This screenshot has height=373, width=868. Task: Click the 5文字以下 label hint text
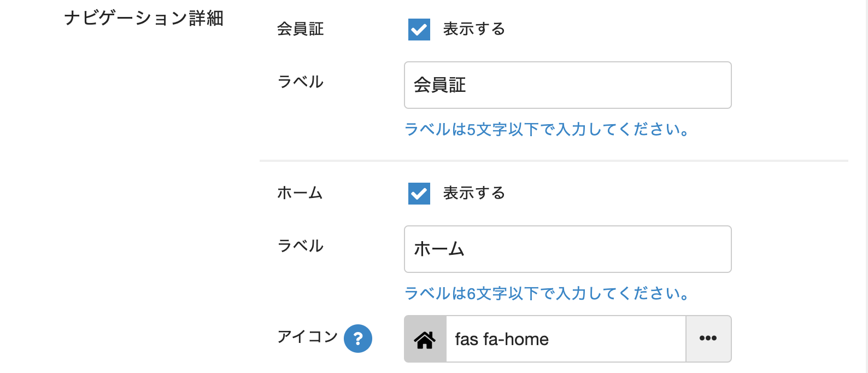pyautogui.click(x=546, y=130)
